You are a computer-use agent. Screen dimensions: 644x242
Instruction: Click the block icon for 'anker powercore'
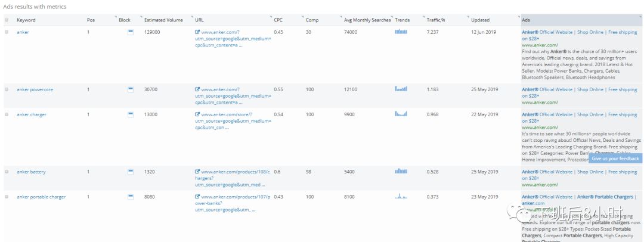(x=131, y=89)
